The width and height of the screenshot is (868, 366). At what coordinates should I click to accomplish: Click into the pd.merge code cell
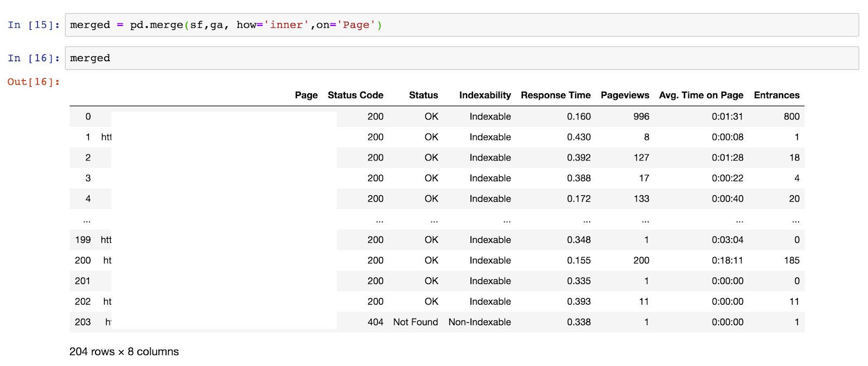pyautogui.click(x=461, y=25)
